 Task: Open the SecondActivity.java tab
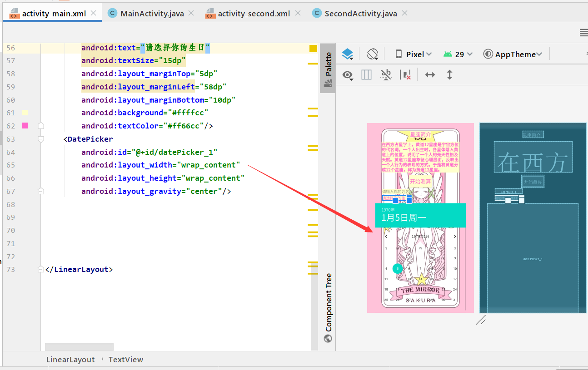point(359,13)
